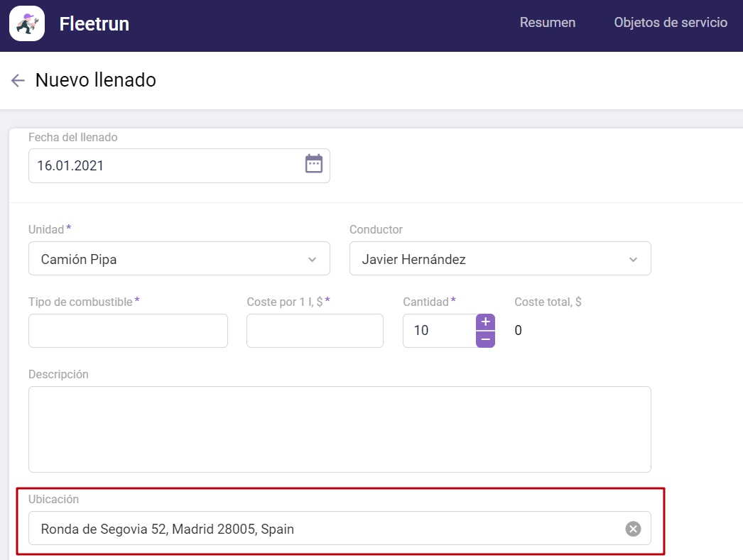Go back using the left arrow
This screenshot has height=560, width=743.
[18, 80]
